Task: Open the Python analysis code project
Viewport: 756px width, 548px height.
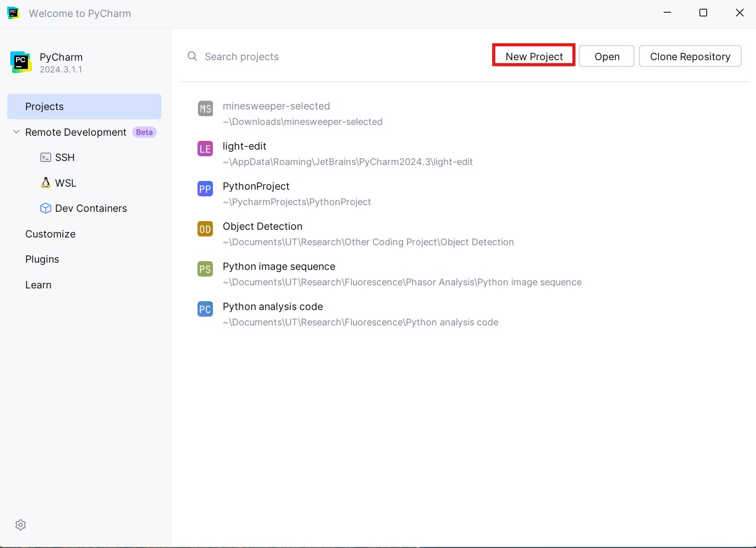Action: pyautogui.click(x=273, y=307)
